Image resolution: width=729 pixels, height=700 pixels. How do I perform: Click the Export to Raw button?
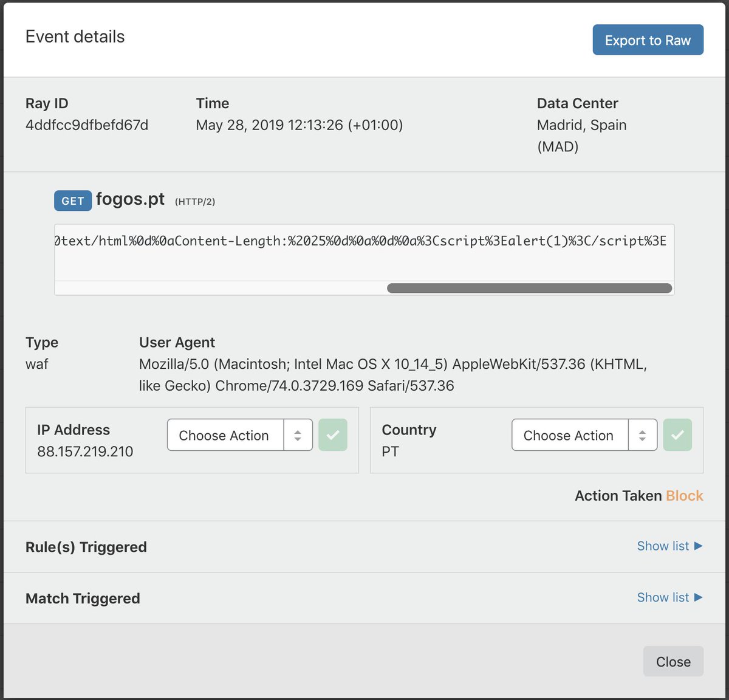tap(648, 40)
